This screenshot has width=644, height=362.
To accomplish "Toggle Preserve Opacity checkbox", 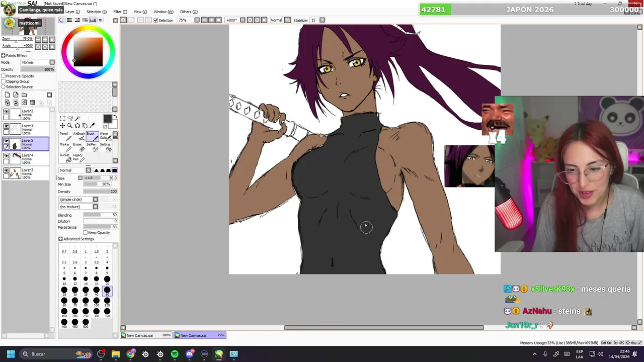I will point(4,76).
